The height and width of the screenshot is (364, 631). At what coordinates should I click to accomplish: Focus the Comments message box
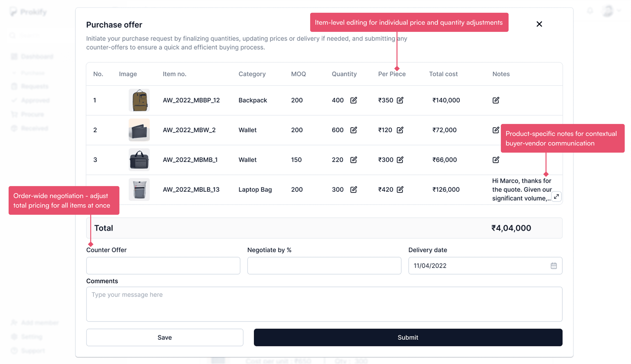click(324, 304)
